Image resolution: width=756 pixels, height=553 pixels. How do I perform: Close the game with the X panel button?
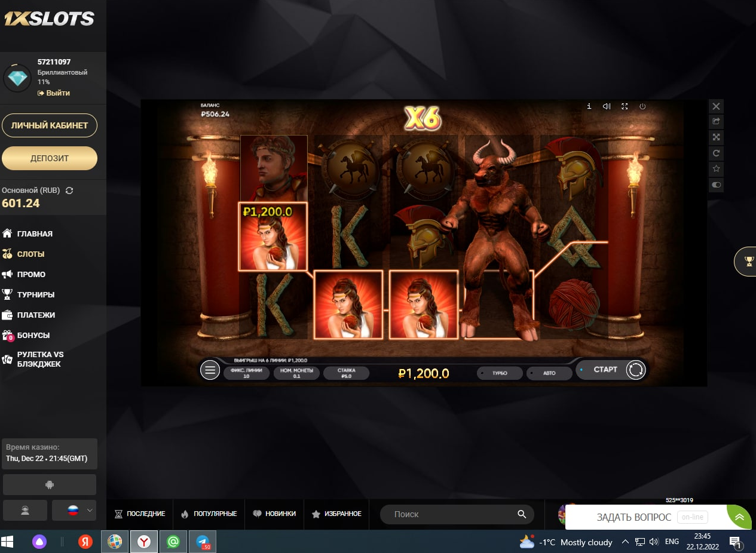(x=717, y=106)
